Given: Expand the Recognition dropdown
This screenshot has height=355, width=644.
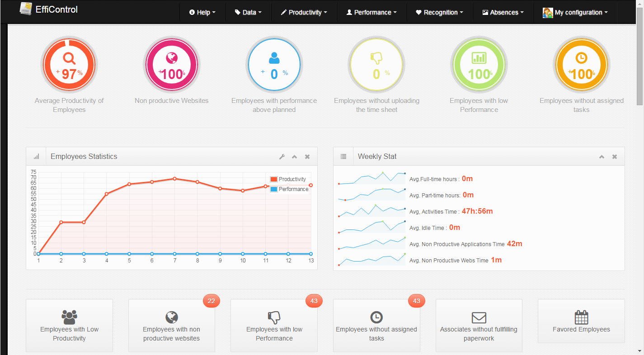Looking at the screenshot, I should point(439,13).
